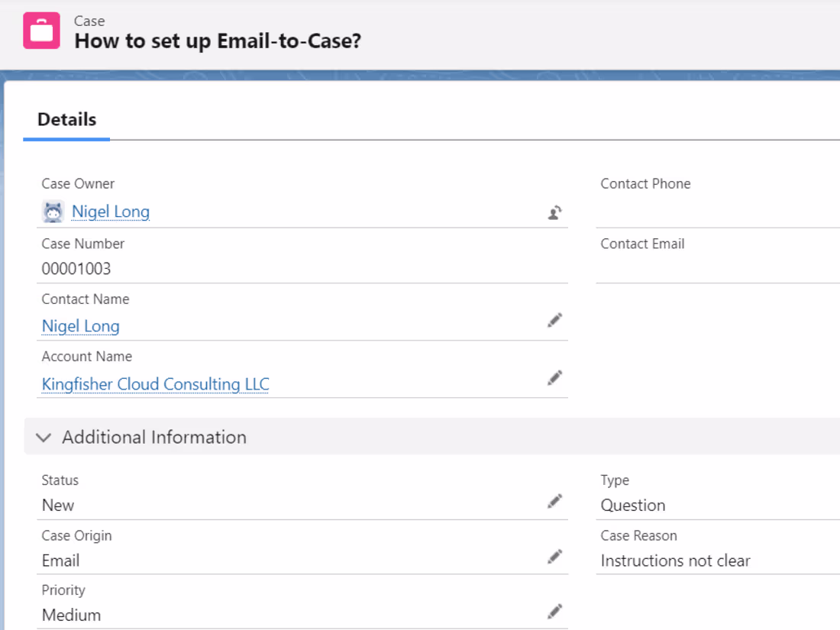The image size is (840, 630).
Task: Open the Nigel Long contact record
Action: coord(80,326)
